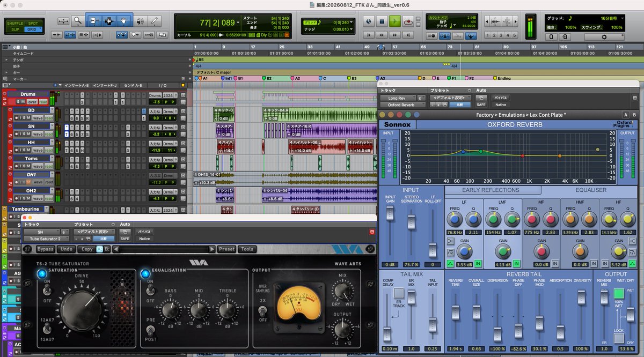Expand the テンポ ruler disclosure triangle
This screenshot has width=644, height=357.
point(5,60)
